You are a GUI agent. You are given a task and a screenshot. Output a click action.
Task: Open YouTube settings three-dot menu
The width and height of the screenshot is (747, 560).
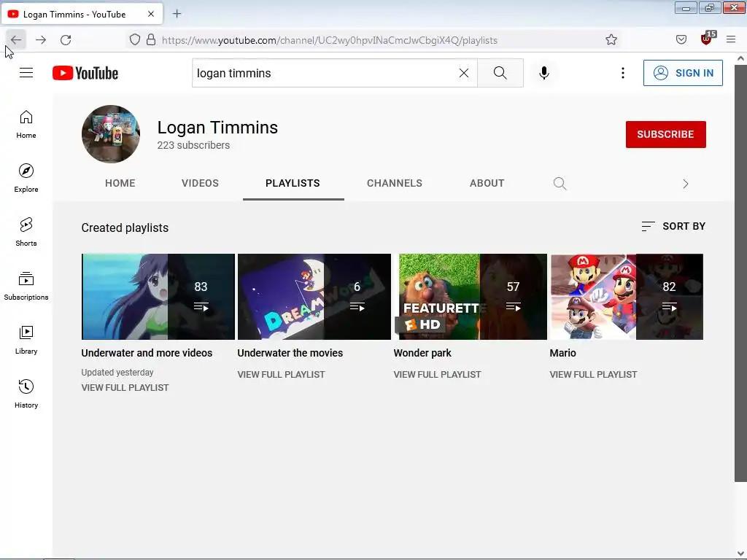click(x=623, y=73)
